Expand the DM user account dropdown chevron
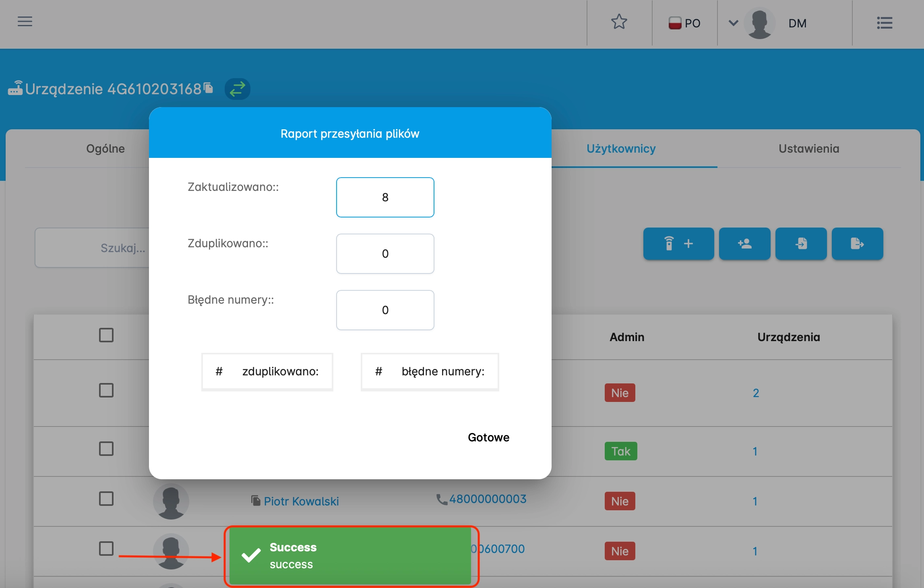924x588 pixels. point(733,23)
